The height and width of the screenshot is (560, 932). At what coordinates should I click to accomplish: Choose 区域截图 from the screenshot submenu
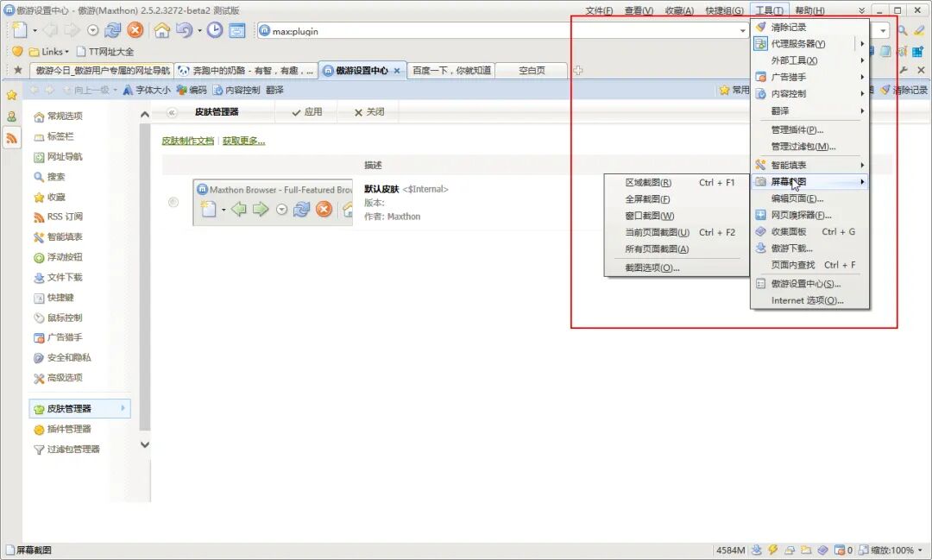[676, 183]
